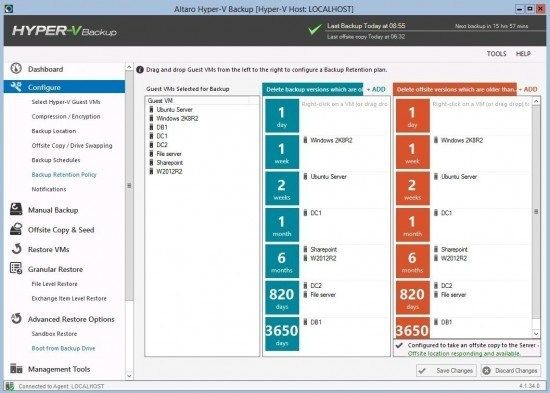Click the info icon beside drag-and-drop hint
Viewport: 550px width, 393px height.
tap(140, 69)
